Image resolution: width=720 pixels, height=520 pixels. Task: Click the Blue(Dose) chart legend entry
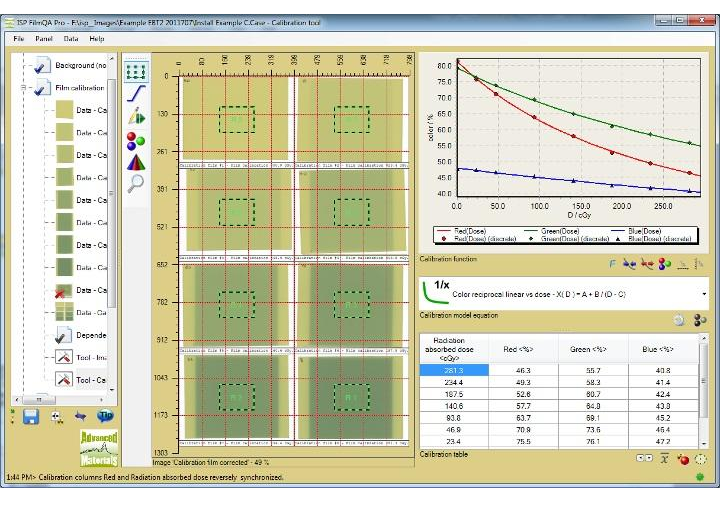635,231
